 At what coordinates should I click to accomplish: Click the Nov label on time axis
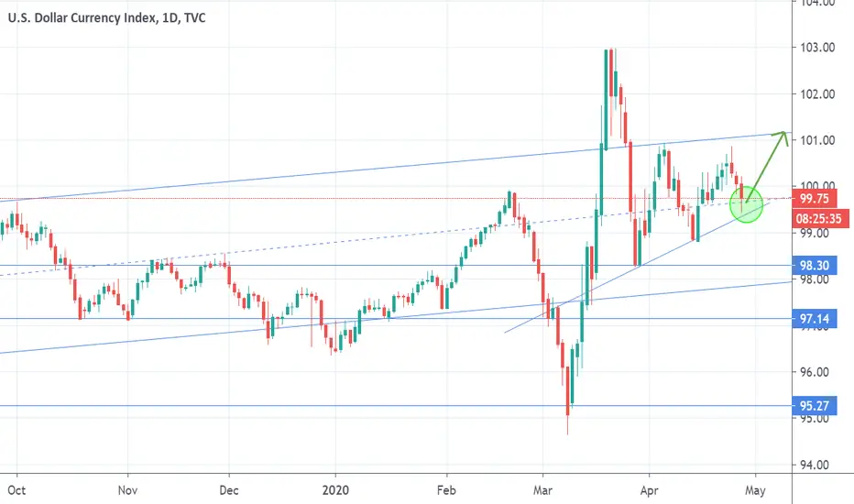[127, 490]
